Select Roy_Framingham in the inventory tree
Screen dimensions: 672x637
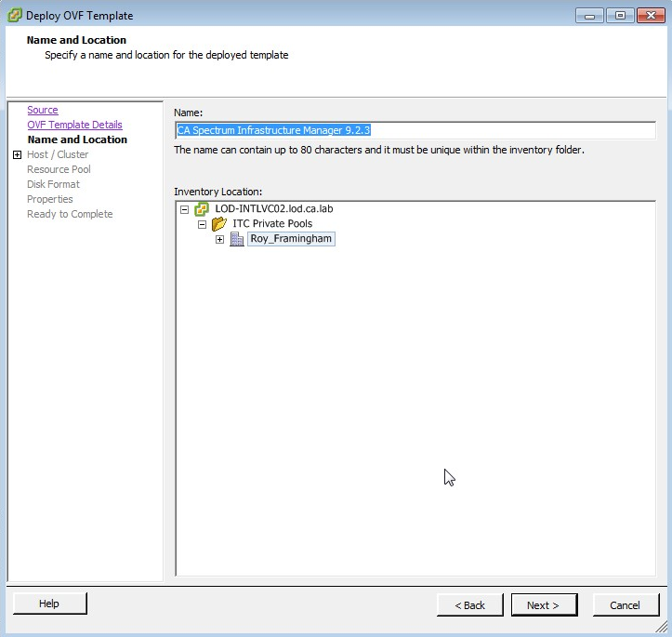(291, 239)
